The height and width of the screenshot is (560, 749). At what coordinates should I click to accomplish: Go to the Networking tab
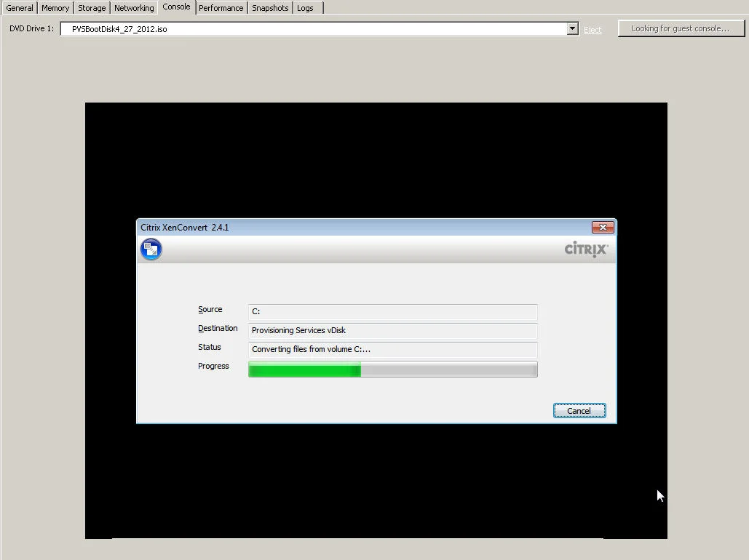tap(134, 8)
